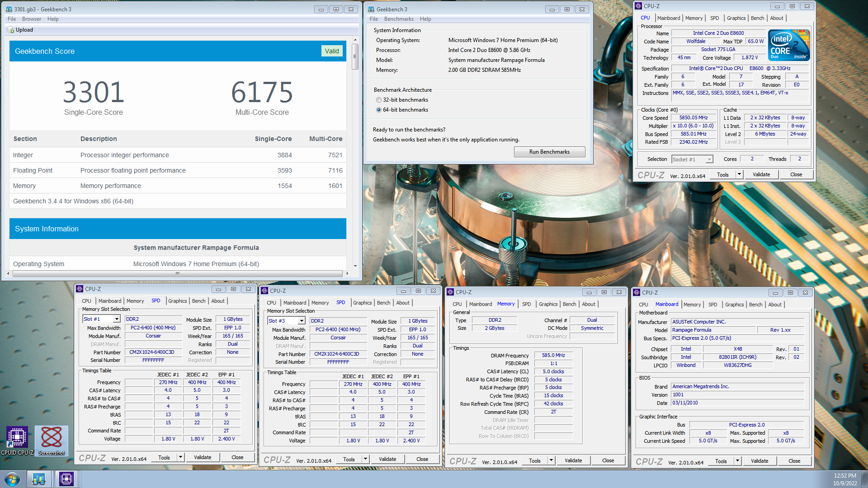Click the Geekbench 3 benchmark window title icon

coord(371,9)
